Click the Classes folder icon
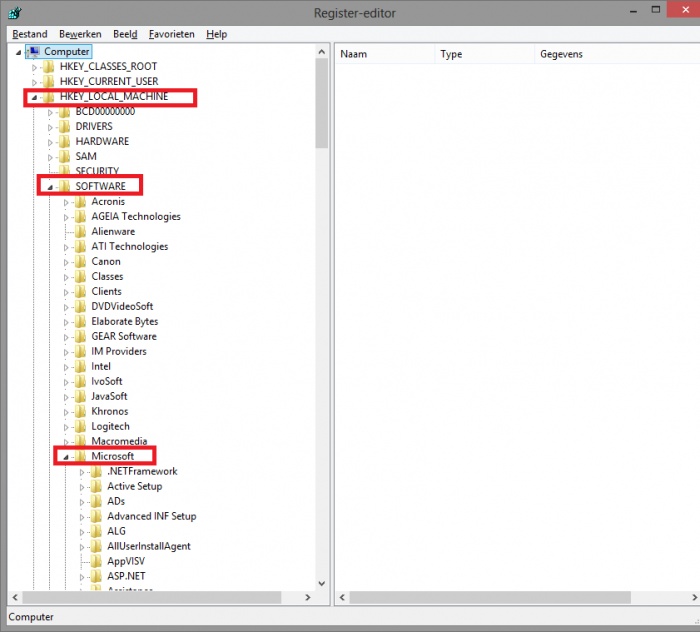700x632 pixels. click(80, 277)
